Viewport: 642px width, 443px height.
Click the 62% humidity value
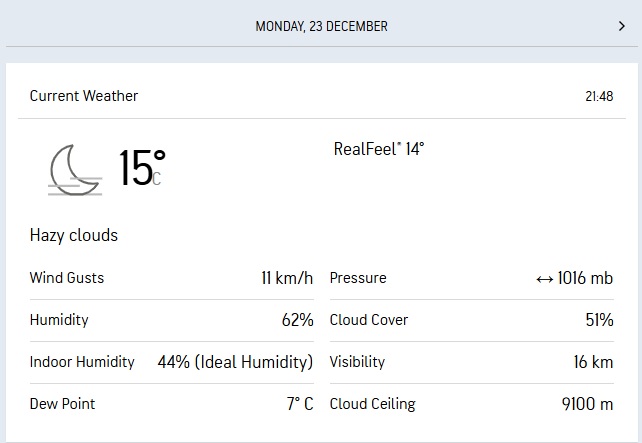[298, 320]
